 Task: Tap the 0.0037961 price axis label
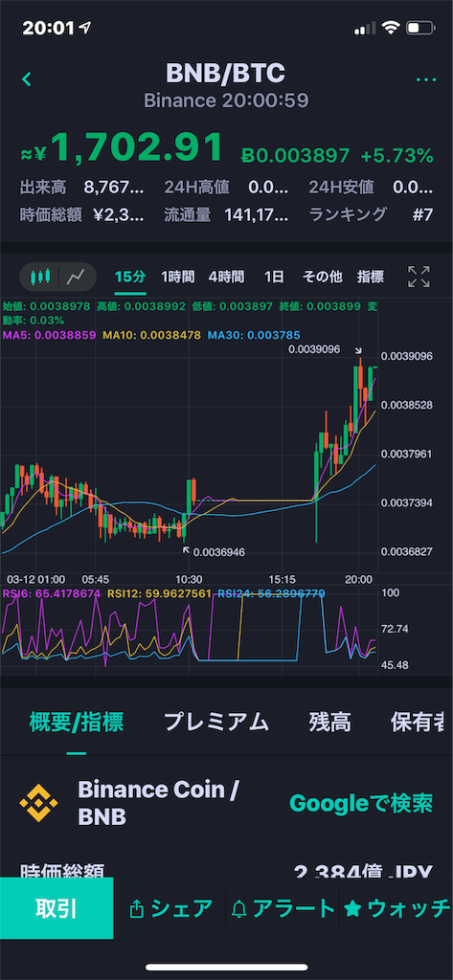pyautogui.click(x=408, y=454)
